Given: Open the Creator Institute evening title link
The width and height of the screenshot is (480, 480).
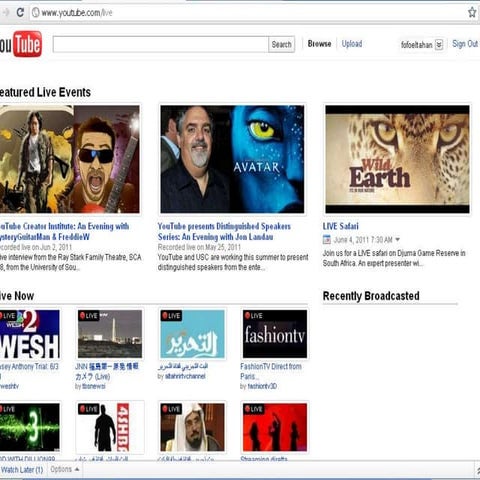Looking at the screenshot, I should [x=64, y=231].
